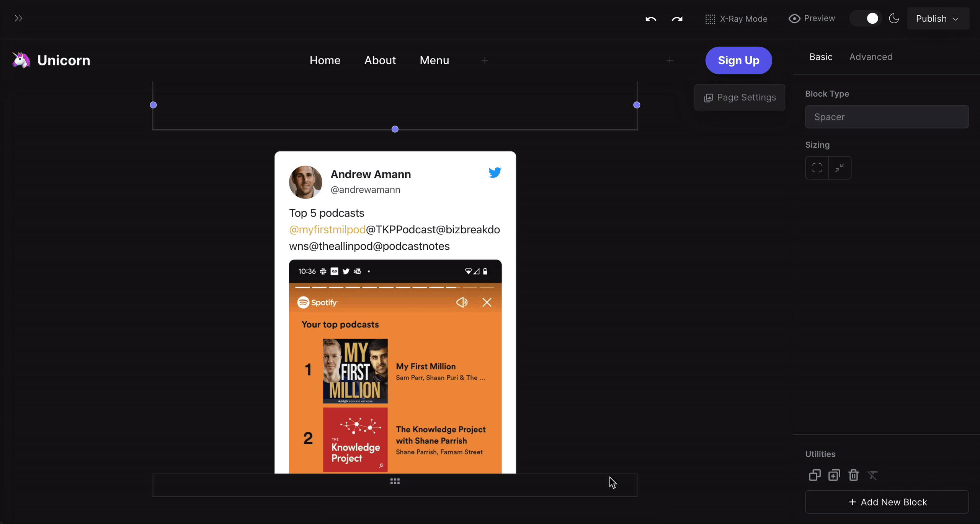Flip the light/dark theme switch

866,18
